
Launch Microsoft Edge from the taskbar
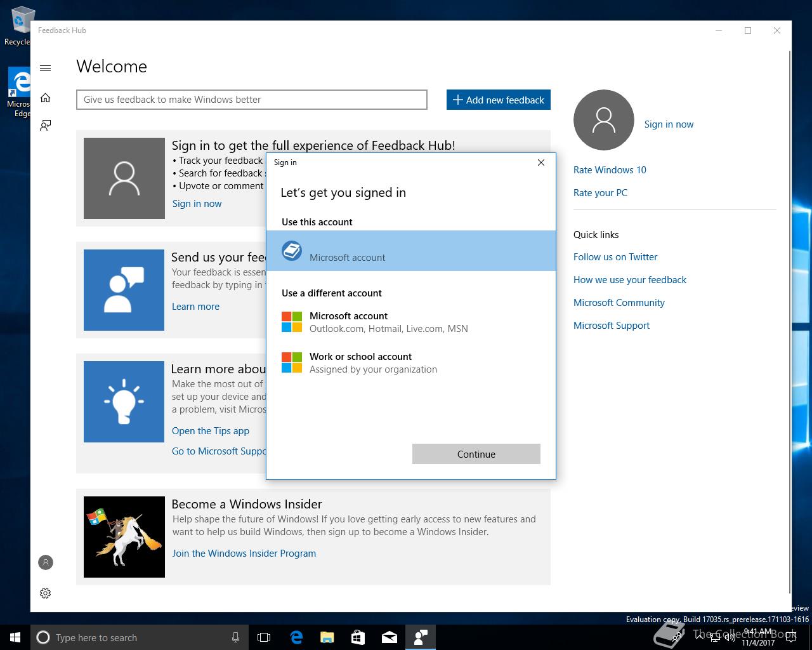(296, 637)
